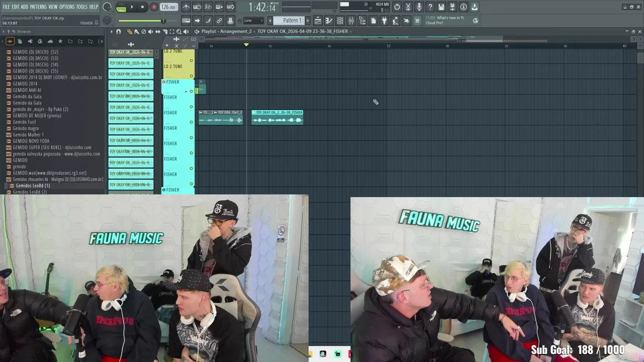Screen dimensions: 644x362
Task: Pick the Zoom tool in playlist toolbar
Action: pyautogui.click(x=179, y=32)
